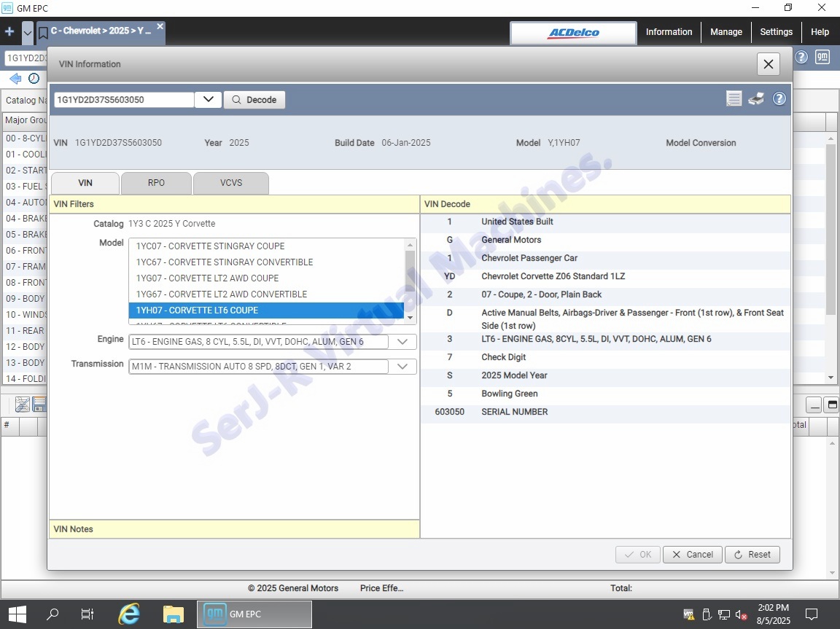The height and width of the screenshot is (629, 840).
Task: Close the C - Chevrolet 2025 tab
Action: pyautogui.click(x=160, y=26)
